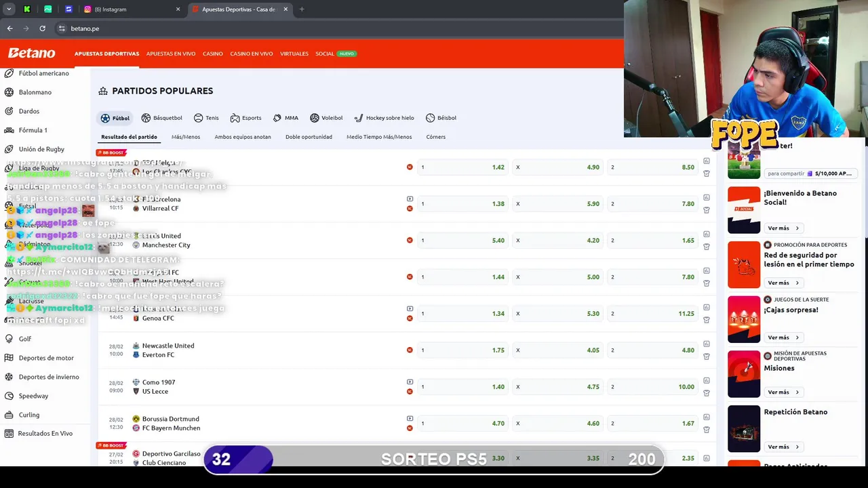Switch to the Instagram browser tab

[x=132, y=9]
